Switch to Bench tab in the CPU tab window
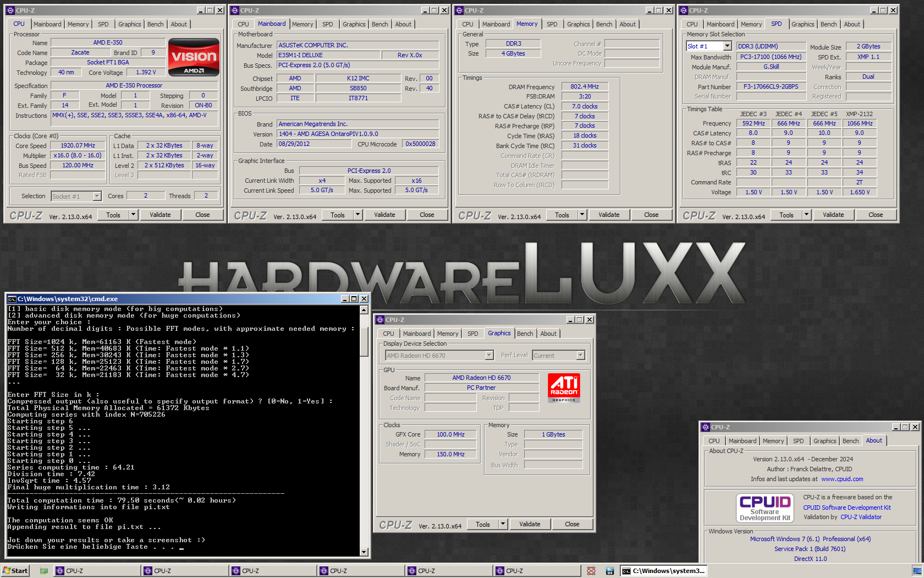The width and height of the screenshot is (924, 578). coord(155,24)
